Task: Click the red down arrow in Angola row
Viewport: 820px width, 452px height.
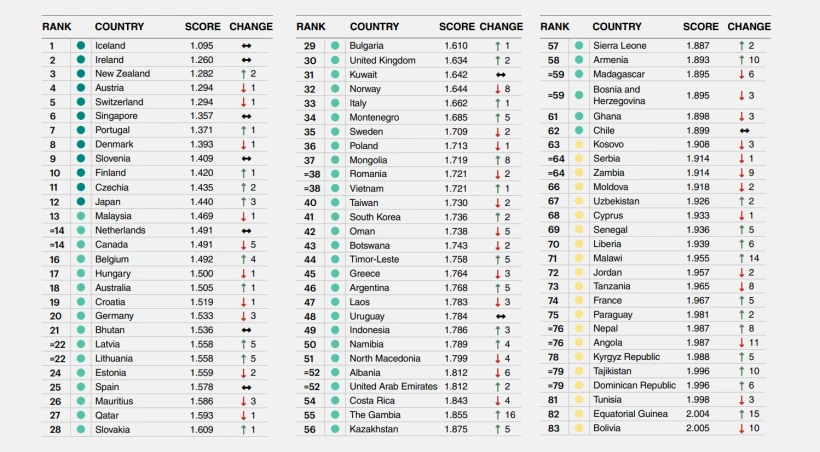Action: [742, 343]
